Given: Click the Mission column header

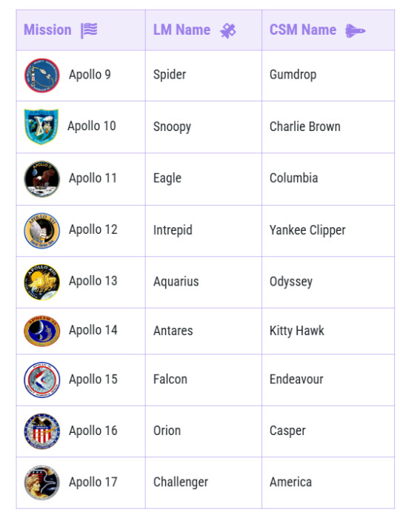Looking at the screenshot, I should pos(81,30).
